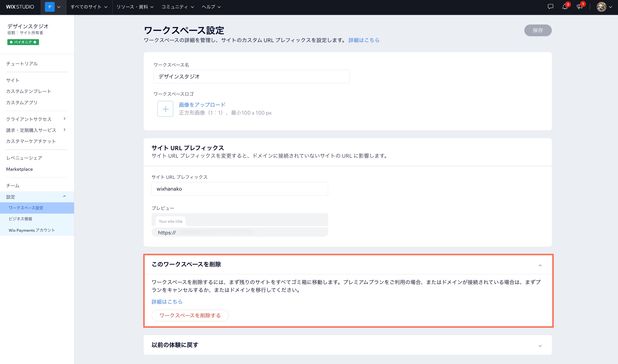Open the リソース・資料 menu
The width and height of the screenshot is (618, 364).
click(135, 7)
